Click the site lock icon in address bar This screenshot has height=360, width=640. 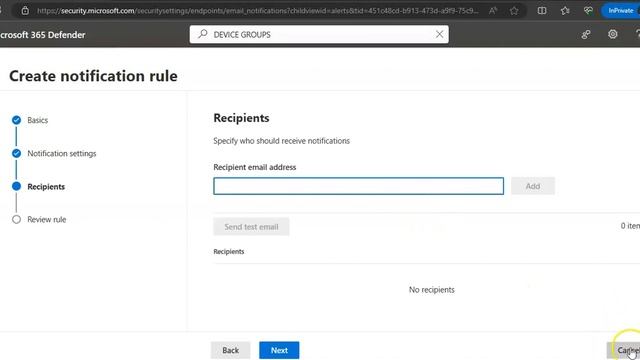pyautogui.click(x=25, y=11)
